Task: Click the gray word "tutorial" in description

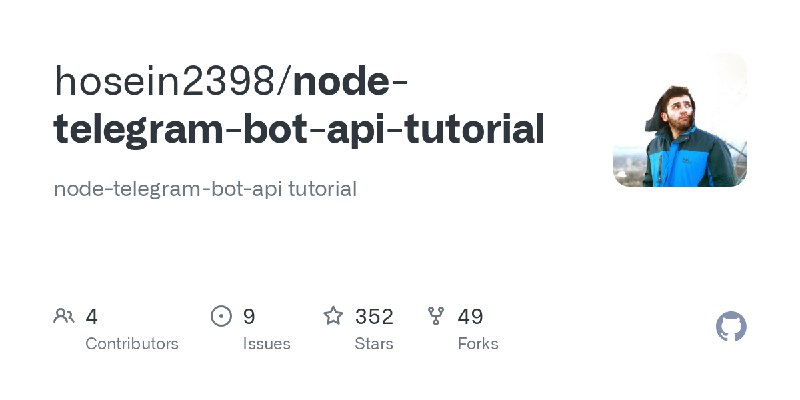Action: tap(322, 189)
